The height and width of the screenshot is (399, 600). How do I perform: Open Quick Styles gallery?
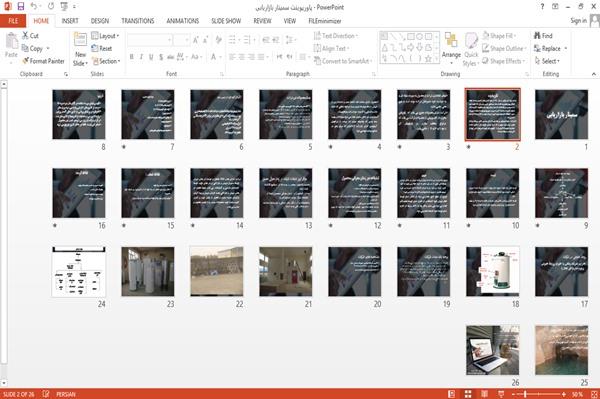[x=471, y=49]
